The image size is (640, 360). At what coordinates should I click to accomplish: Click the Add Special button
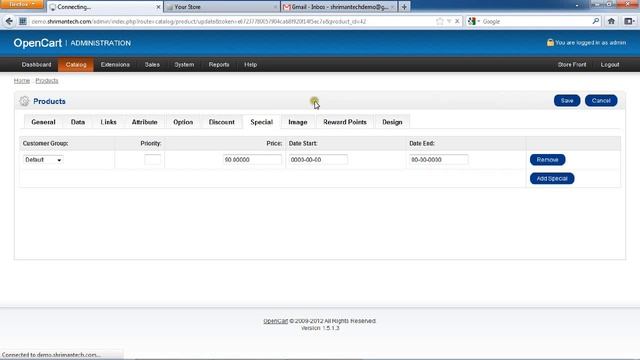[x=552, y=178]
